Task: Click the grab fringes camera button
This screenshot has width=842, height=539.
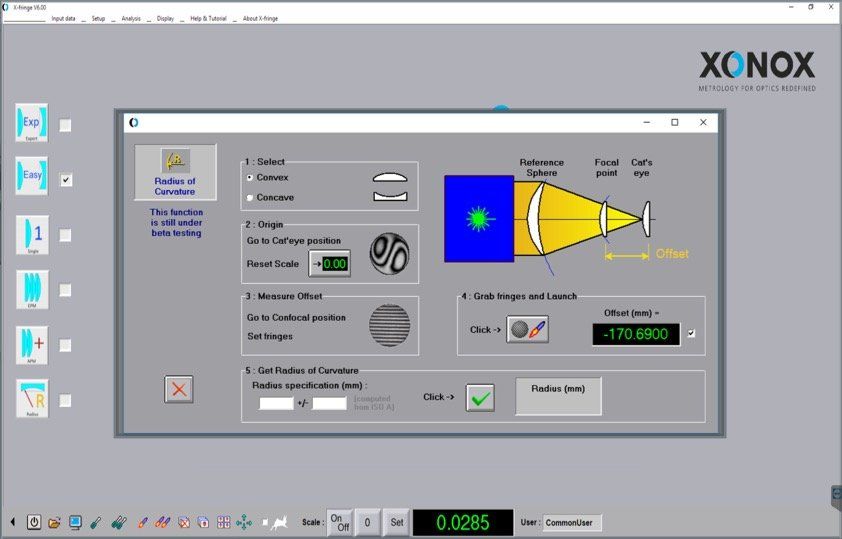Action: 527,330
